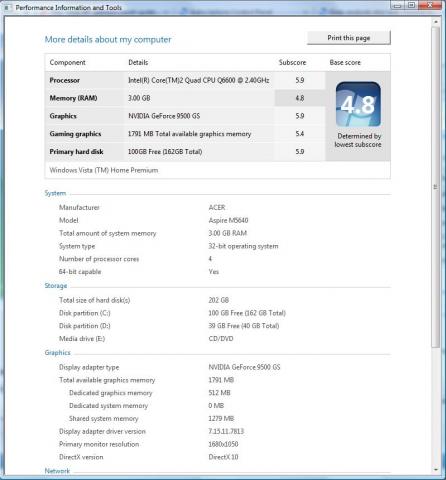Click Windows Vista (TM) Home Premium text
This screenshot has height=480, width=446.
pos(104,170)
